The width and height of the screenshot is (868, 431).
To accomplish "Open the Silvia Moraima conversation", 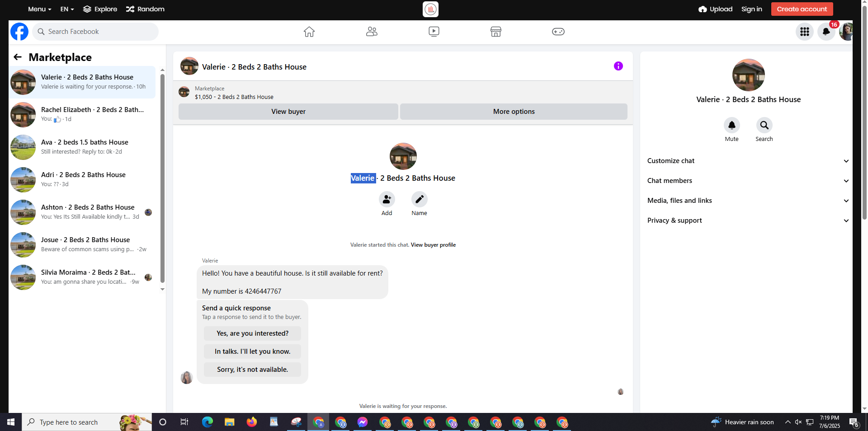I will (82, 277).
